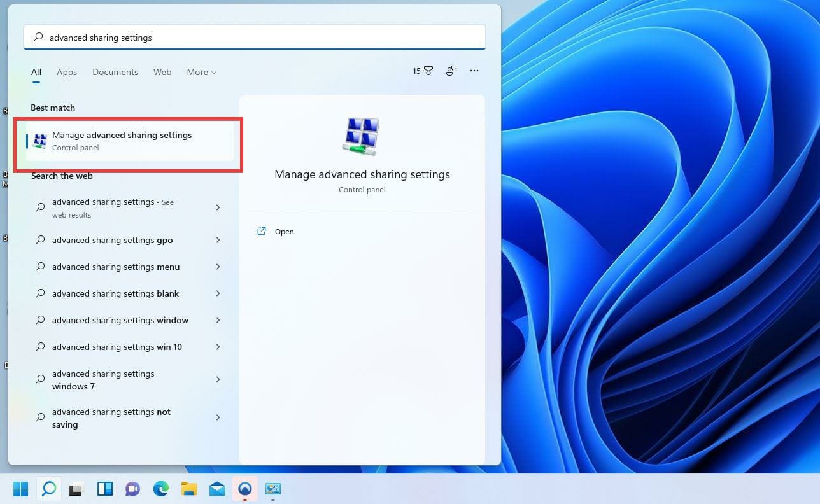The image size is (820, 504).
Task: Open the Windows Start button on taskbar
Action: [x=21, y=489]
